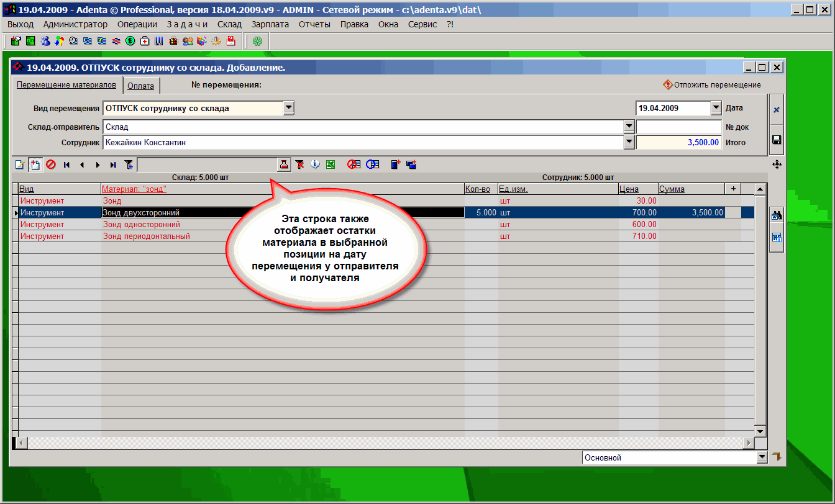The width and height of the screenshot is (835, 504).
Task: Click the binoculars search icon on right
Action: click(776, 216)
